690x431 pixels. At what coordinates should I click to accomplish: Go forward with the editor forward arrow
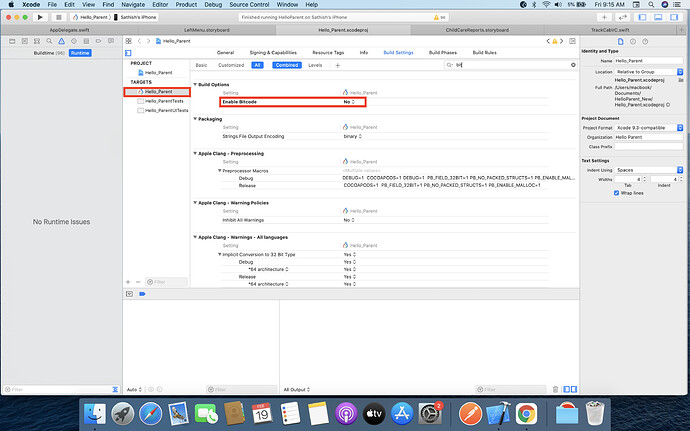[148, 41]
